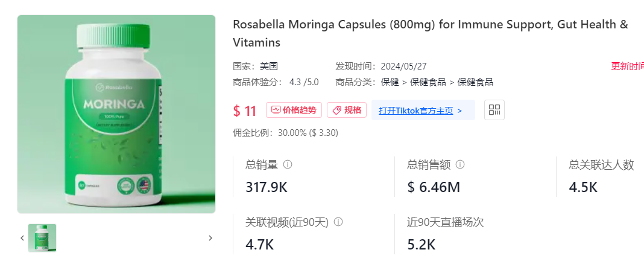This screenshot has width=644, height=267.
Task: Click the large Moringa product image
Action: (x=116, y=114)
